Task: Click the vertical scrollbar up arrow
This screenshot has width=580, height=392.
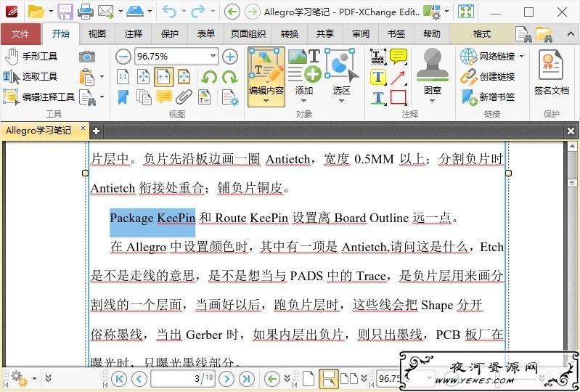Action: pos(572,146)
